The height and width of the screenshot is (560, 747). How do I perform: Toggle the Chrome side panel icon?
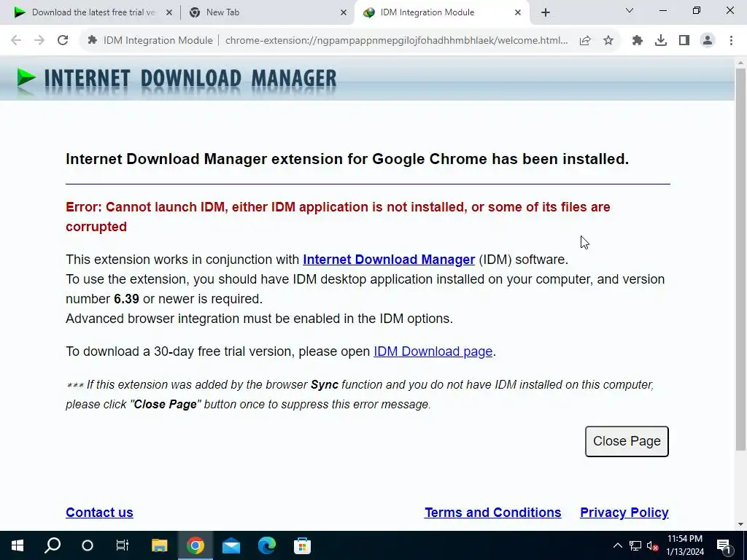[684, 41]
